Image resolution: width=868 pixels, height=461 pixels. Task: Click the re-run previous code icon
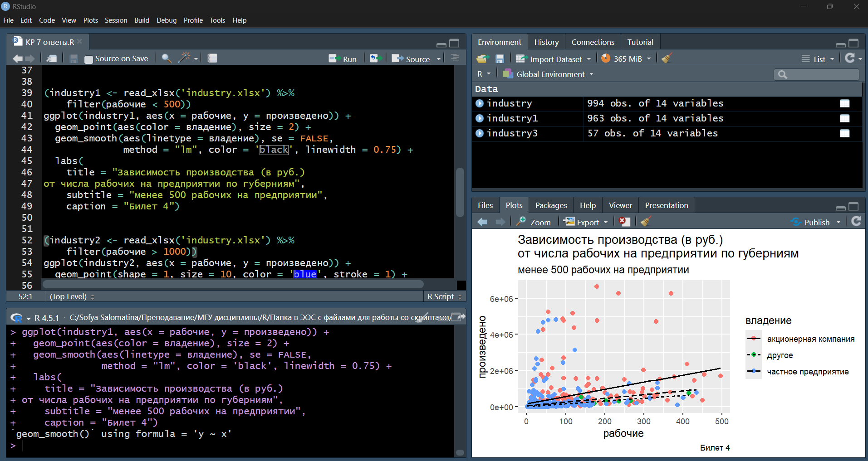point(375,58)
